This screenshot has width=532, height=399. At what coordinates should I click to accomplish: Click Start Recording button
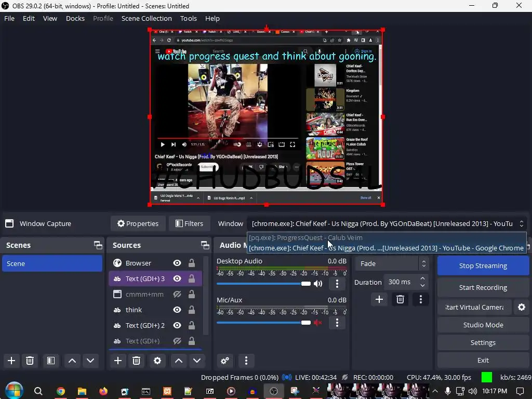pyautogui.click(x=483, y=287)
